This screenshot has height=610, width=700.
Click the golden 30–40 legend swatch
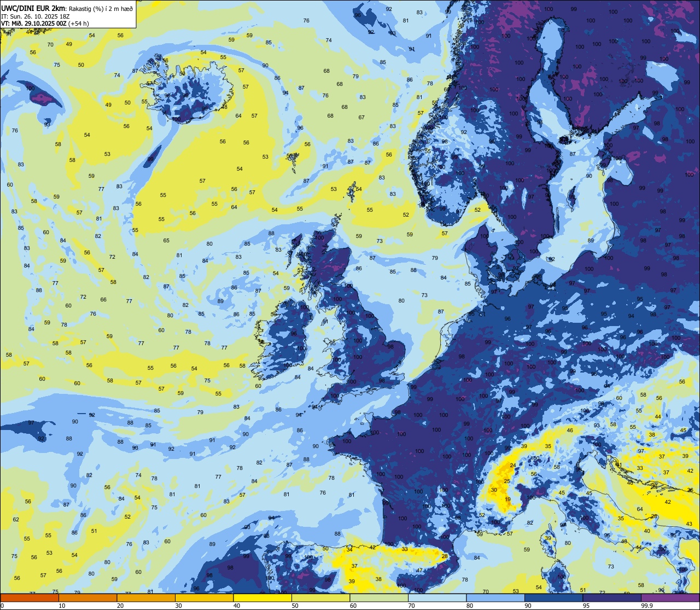click(x=204, y=597)
